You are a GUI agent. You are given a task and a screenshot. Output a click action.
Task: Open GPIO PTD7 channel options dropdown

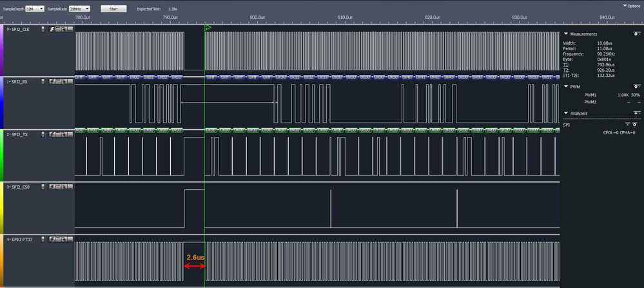pos(43,239)
